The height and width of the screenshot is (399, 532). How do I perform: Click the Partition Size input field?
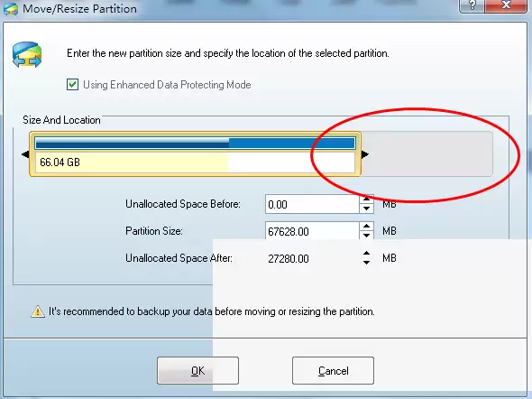coord(312,231)
